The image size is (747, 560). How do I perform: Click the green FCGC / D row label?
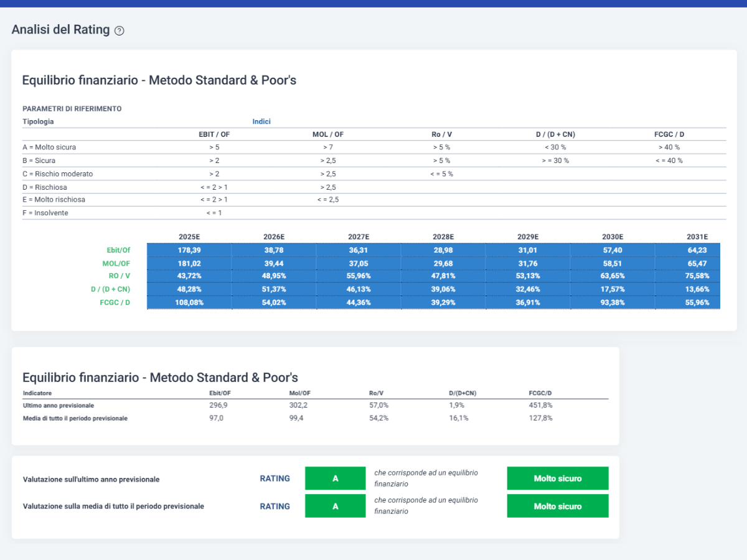[115, 302]
